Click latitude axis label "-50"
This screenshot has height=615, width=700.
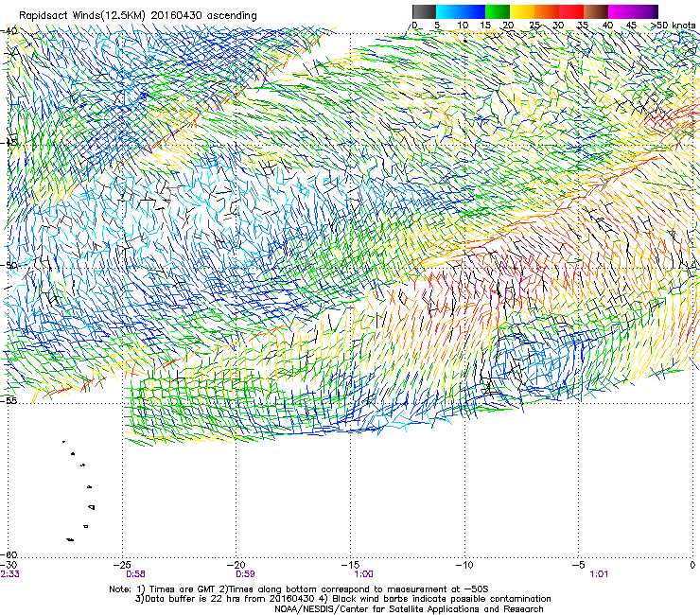(x=9, y=265)
